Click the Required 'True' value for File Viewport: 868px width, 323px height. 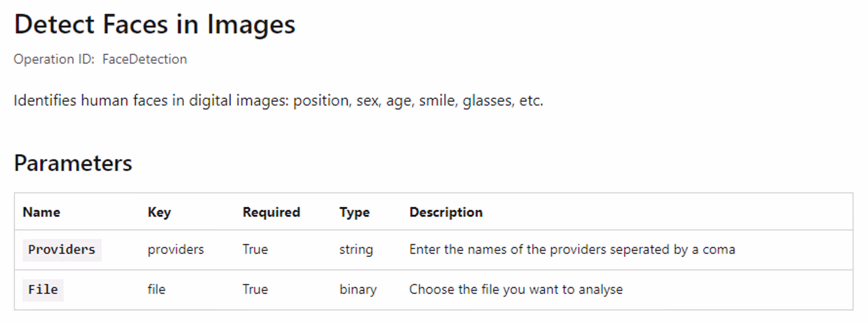click(255, 289)
